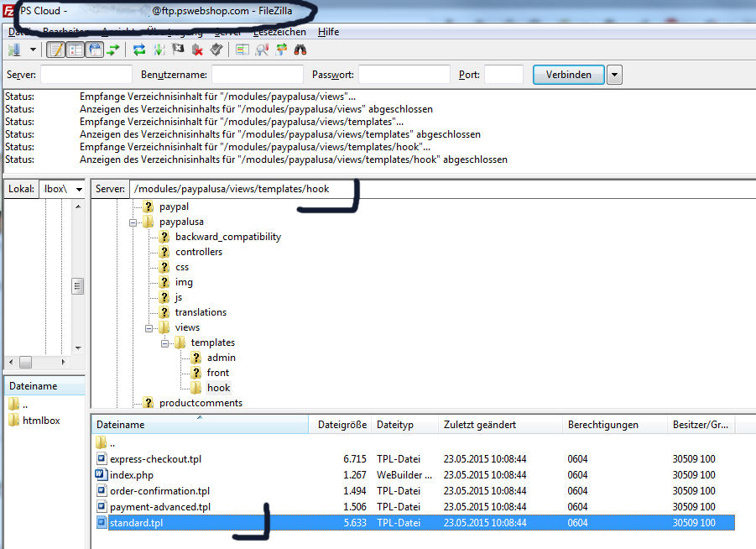Click the parent folder icon in the local list
This screenshot has width=756, height=549.
click(x=14, y=405)
